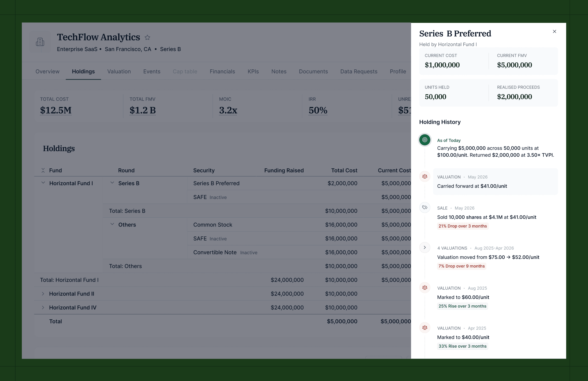Screen dimensions: 588x381
Task: Click the Total Cost $12.5M value
Action: pos(56,110)
